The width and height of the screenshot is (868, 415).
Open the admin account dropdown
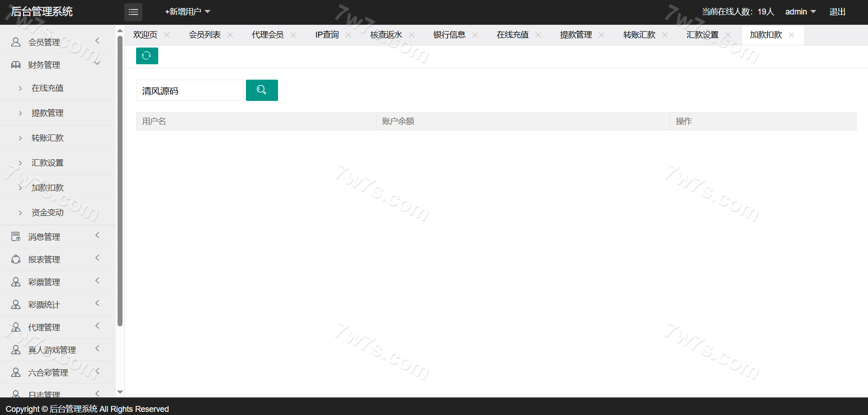pyautogui.click(x=800, y=12)
